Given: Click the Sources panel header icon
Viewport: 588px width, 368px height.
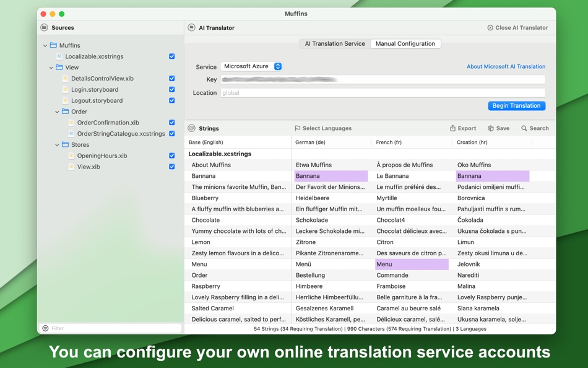Looking at the screenshot, I should pyautogui.click(x=44, y=27).
